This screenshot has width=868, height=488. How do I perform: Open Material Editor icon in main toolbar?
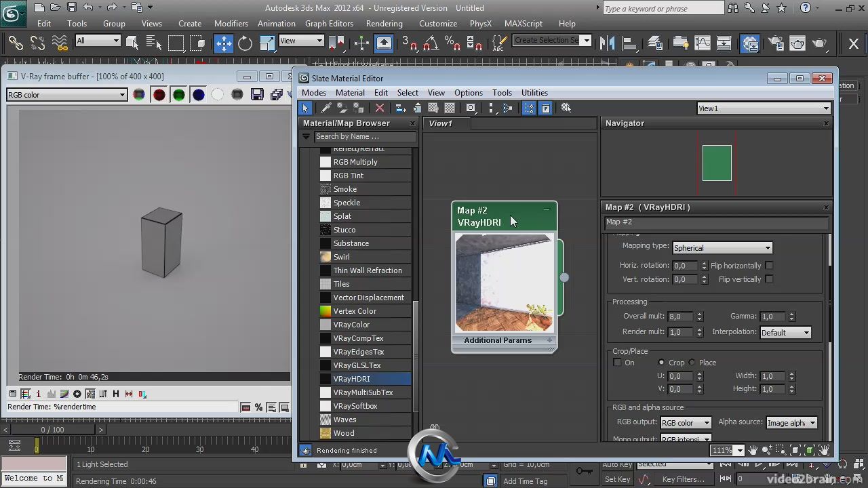[750, 43]
